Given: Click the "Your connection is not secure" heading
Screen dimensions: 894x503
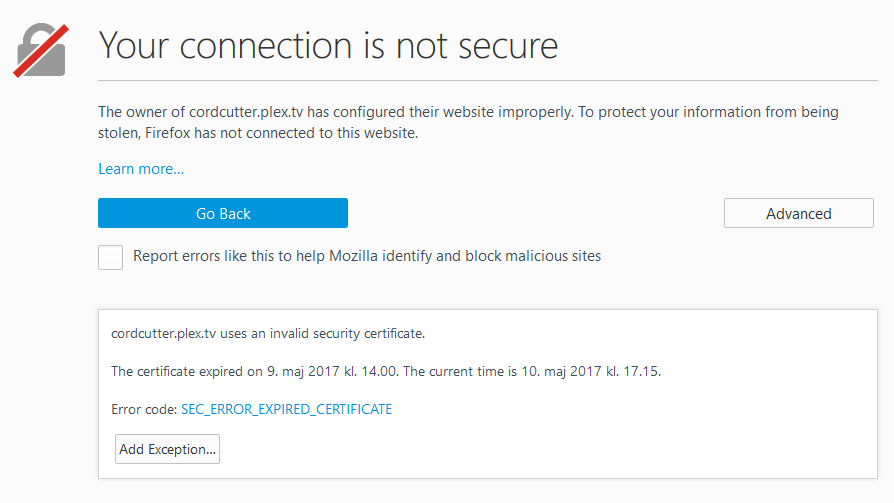Looking at the screenshot, I should point(328,45).
